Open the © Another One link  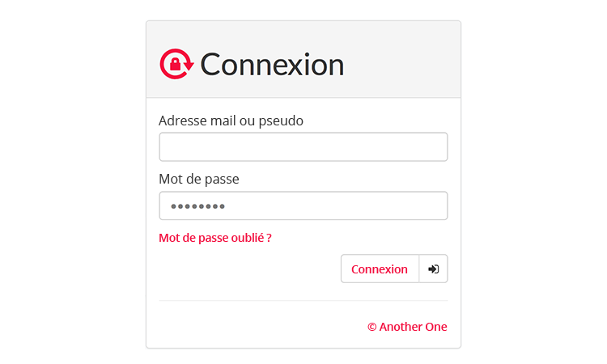pos(407,327)
